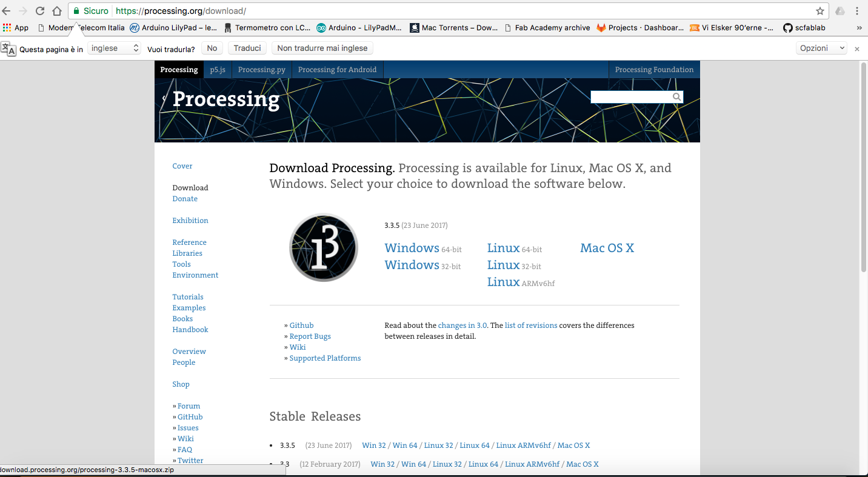This screenshot has height=477, width=868.
Task: Open the Books sidebar link
Action: tap(182, 319)
